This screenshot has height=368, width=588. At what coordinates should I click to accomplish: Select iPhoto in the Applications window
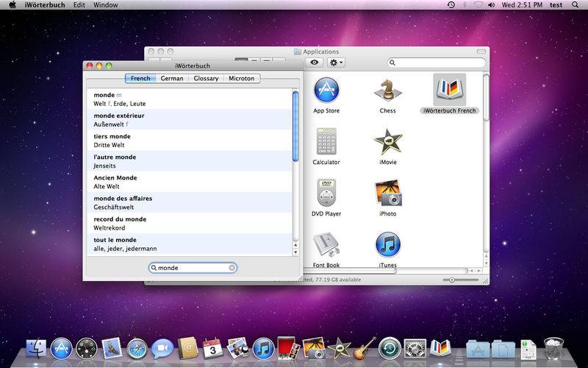click(388, 198)
